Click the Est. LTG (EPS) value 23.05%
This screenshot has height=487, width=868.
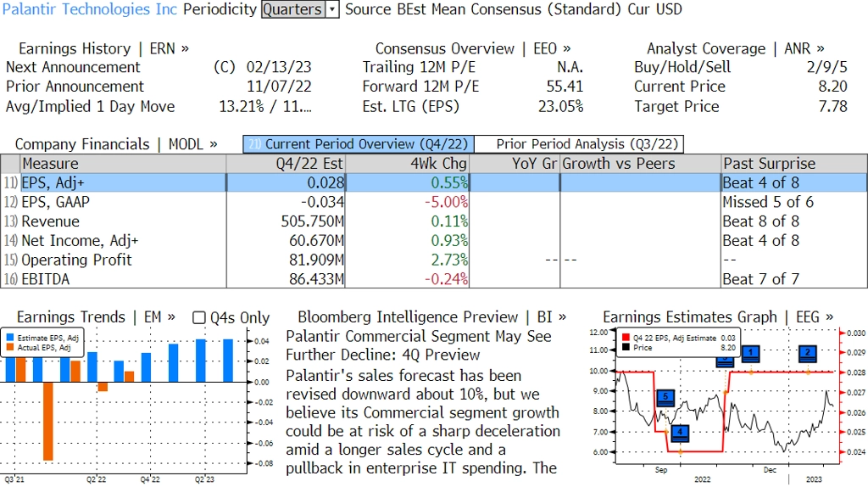point(561,106)
